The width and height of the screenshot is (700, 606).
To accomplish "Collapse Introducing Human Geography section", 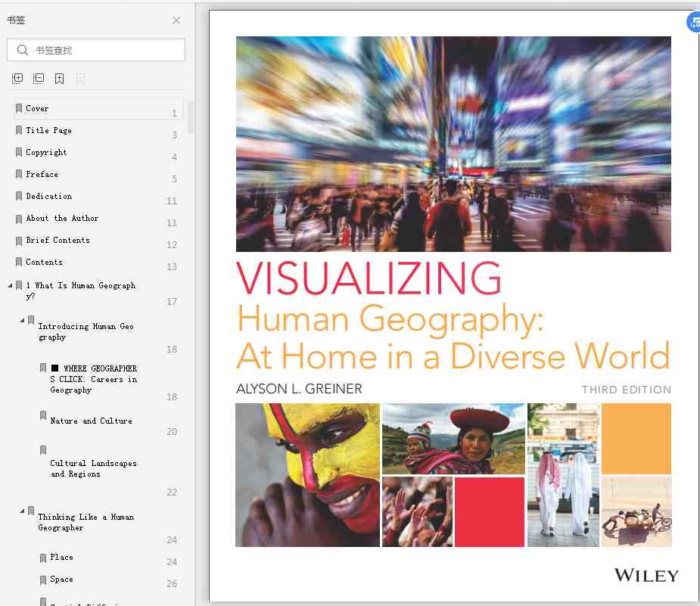I will pyautogui.click(x=22, y=320).
